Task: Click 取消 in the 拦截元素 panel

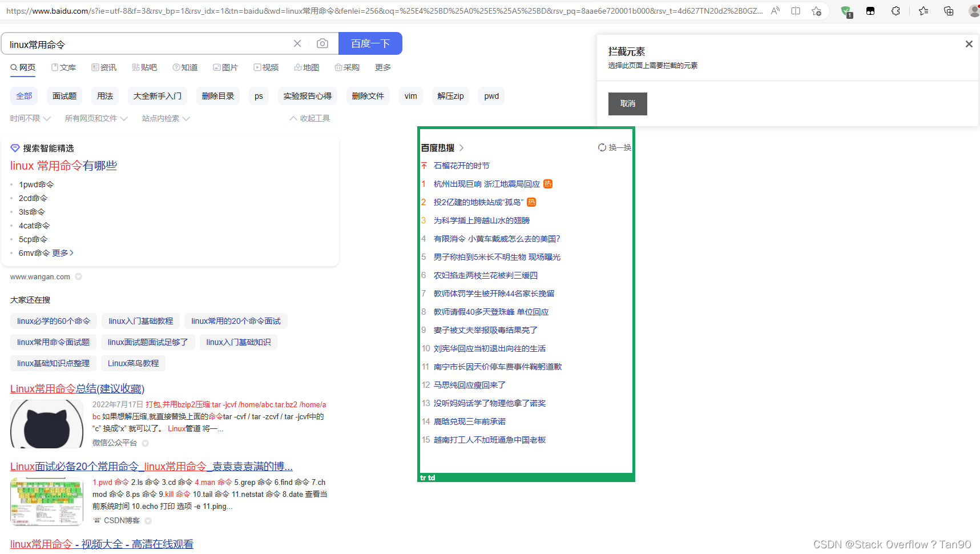Action: click(628, 104)
